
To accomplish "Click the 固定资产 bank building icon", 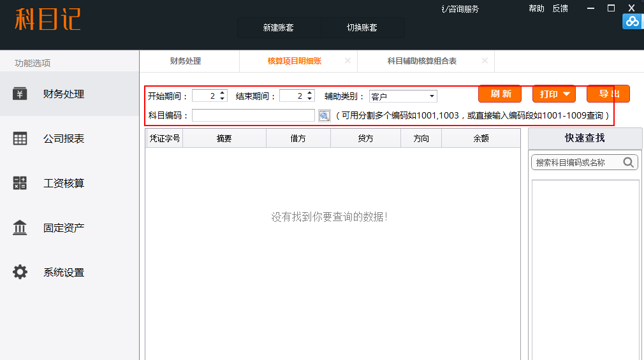I will tap(20, 227).
